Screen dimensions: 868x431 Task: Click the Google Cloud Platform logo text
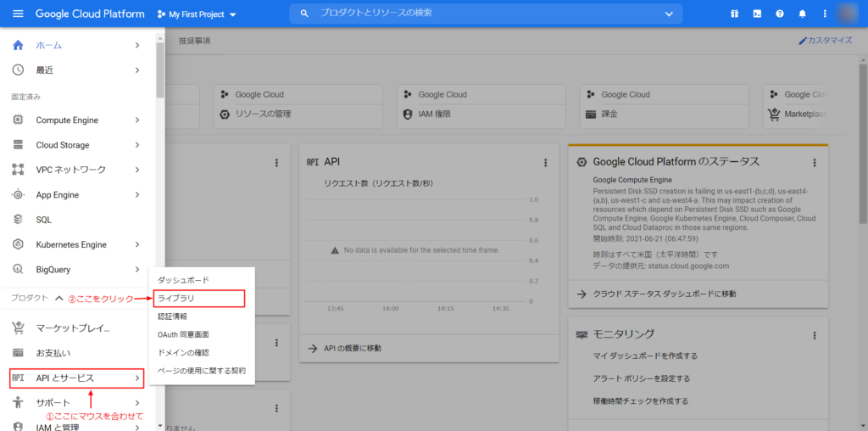(90, 14)
